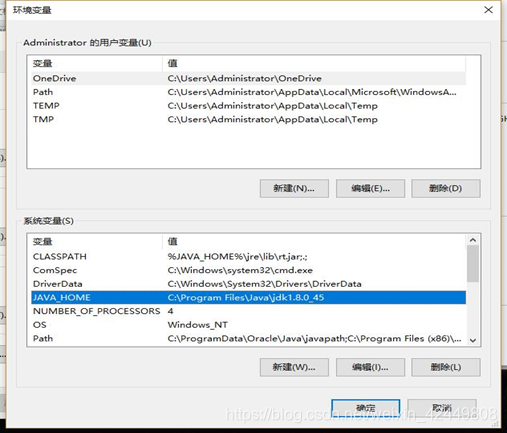Click value Windows_NT

(x=198, y=325)
